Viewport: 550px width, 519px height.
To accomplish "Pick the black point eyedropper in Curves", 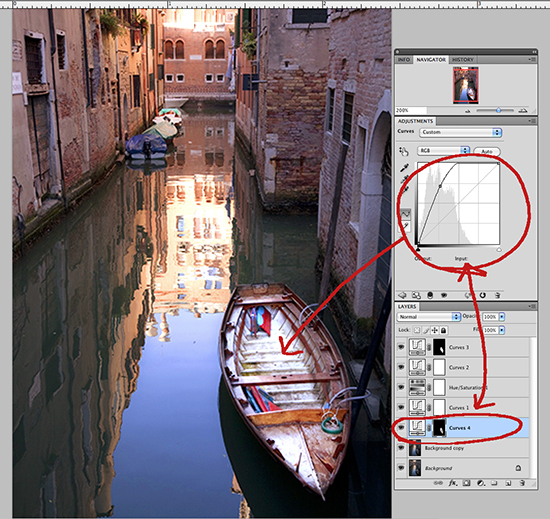I will pos(404,168).
